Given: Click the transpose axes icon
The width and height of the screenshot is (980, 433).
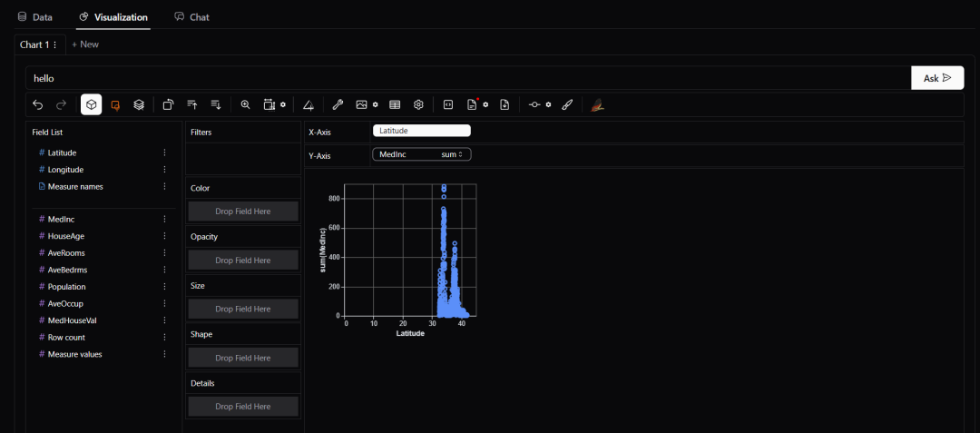Looking at the screenshot, I should coord(168,105).
